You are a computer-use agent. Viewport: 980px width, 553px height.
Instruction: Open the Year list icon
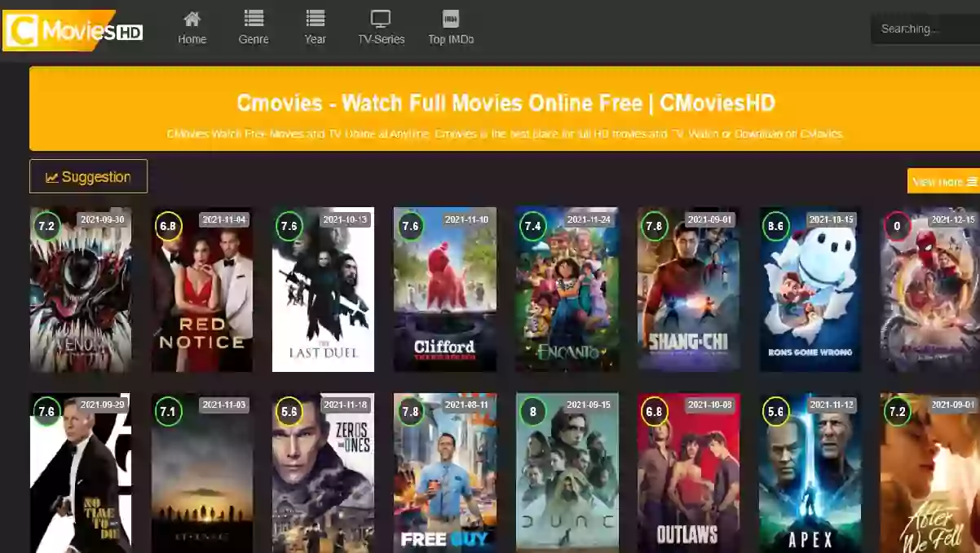point(315,18)
